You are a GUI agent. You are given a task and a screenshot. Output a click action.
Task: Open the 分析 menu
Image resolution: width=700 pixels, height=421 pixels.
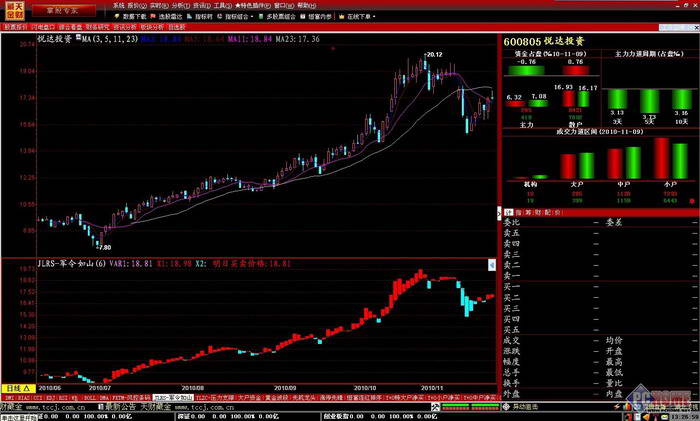(x=180, y=6)
